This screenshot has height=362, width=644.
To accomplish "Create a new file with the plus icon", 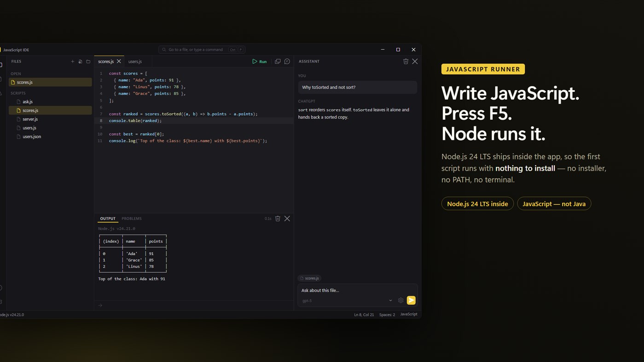I will tap(72, 62).
